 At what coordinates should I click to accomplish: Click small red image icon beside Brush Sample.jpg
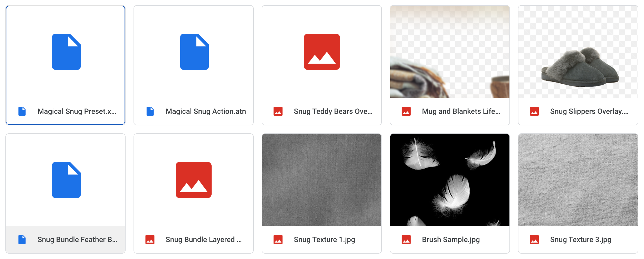click(x=406, y=239)
